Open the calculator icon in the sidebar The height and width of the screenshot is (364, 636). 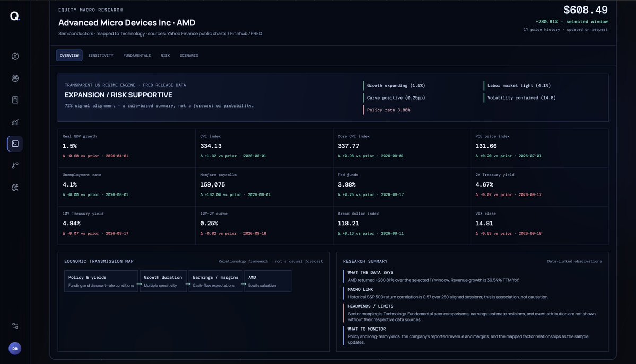tap(15, 100)
